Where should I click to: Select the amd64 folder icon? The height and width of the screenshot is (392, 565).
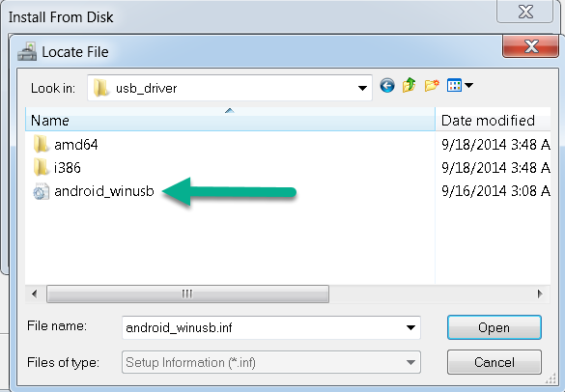[x=41, y=145]
